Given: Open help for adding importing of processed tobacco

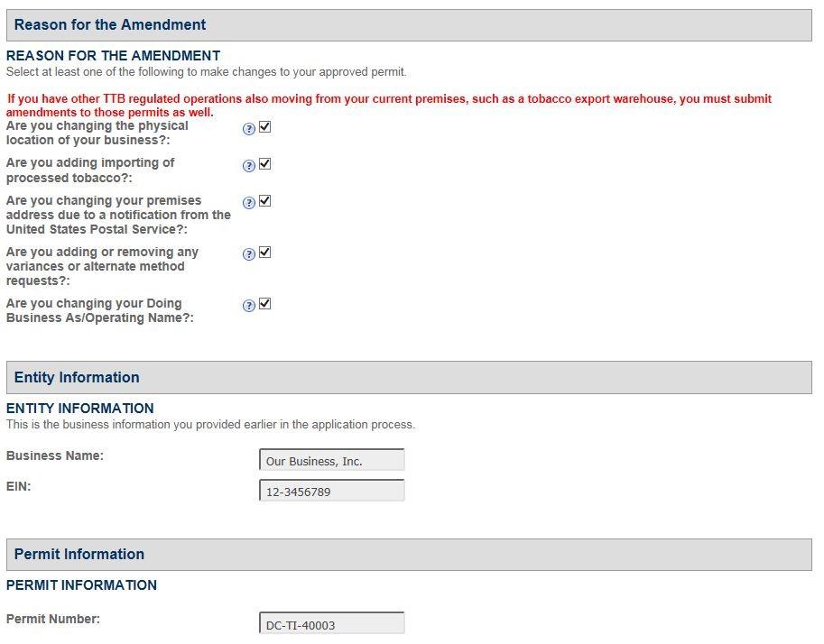Looking at the screenshot, I should 249,166.
